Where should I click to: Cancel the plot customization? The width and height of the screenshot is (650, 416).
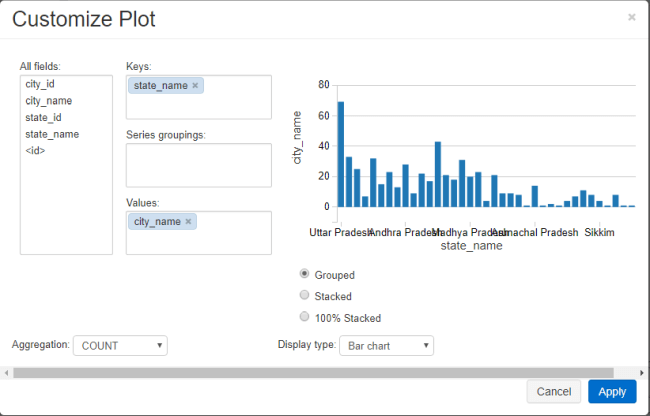(x=554, y=392)
